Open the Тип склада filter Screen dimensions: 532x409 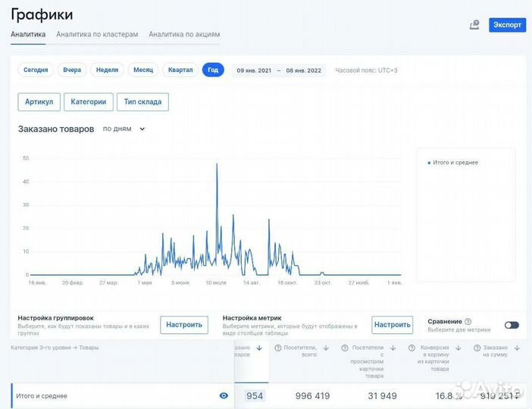(142, 101)
